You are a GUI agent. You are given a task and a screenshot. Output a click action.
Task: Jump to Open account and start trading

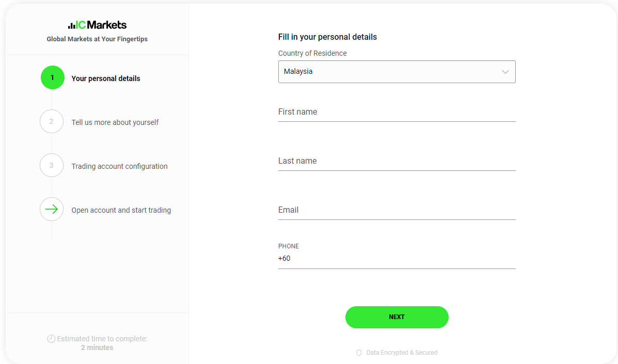point(121,210)
